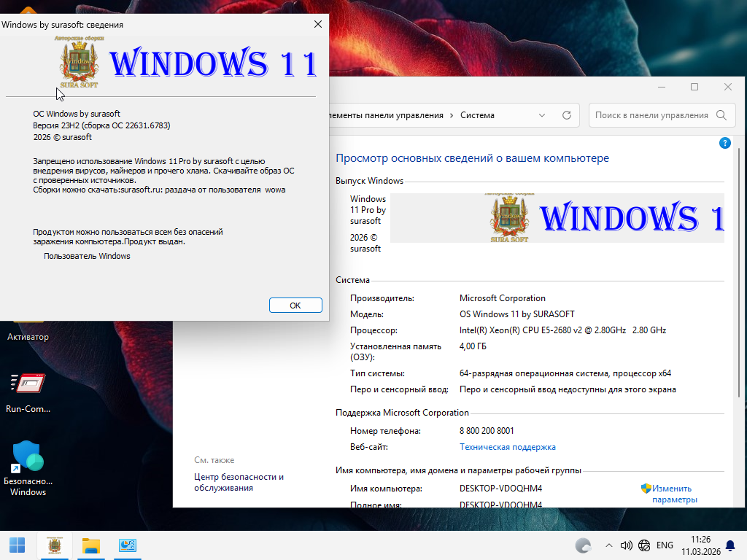The image size is (747, 560).
Task: Open the weather widget in the taskbar
Action: coord(583,545)
